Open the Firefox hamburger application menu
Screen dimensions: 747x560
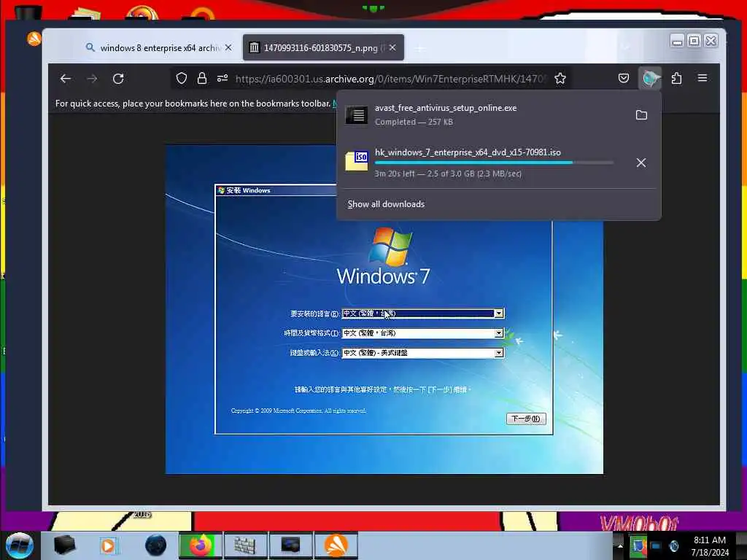coord(703,78)
